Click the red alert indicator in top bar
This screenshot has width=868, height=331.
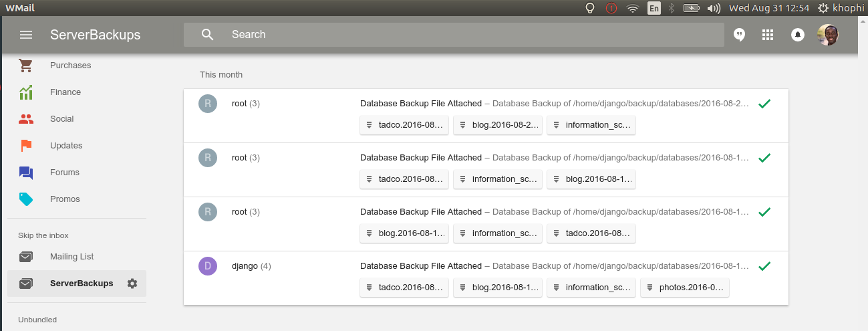click(611, 8)
